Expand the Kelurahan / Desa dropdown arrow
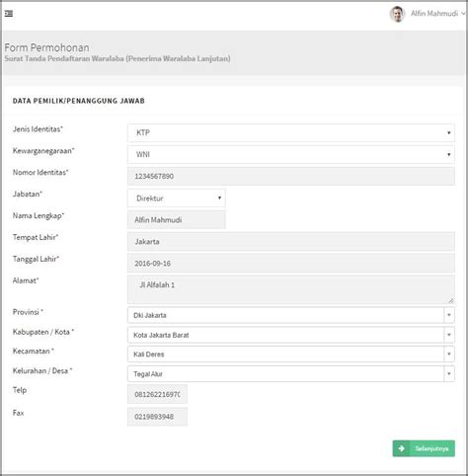The image size is (468, 476). tap(449, 373)
